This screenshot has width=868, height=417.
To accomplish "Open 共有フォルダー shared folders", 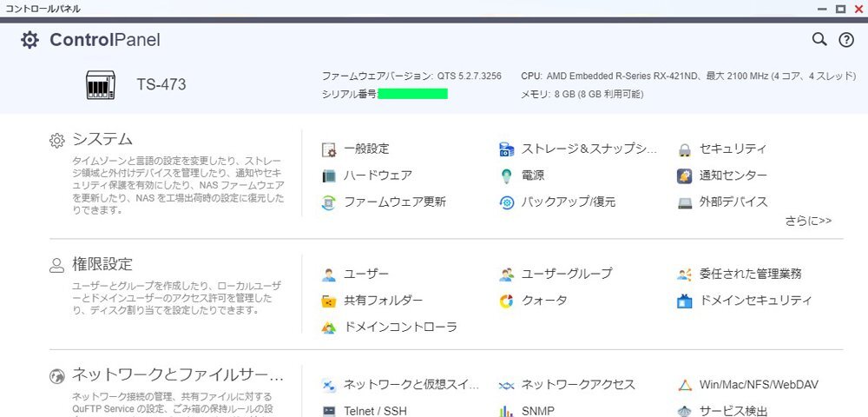I will [x=383, y=301].
